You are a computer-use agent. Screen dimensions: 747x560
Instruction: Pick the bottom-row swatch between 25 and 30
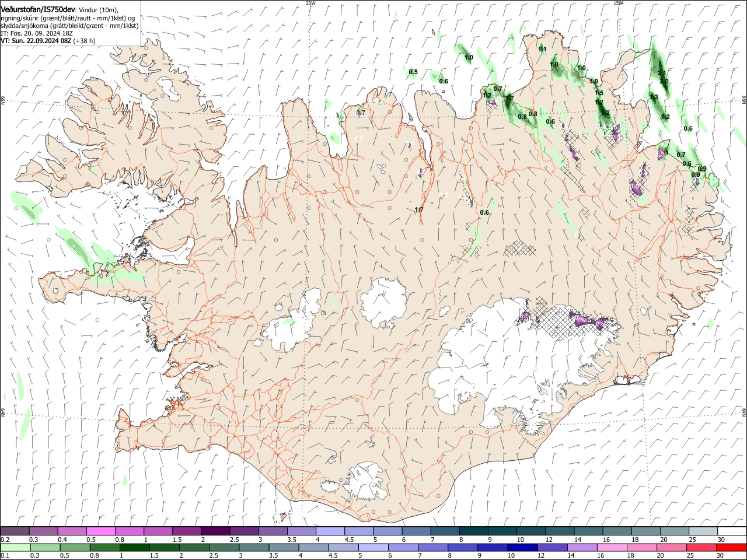pyautogui.click(x=702, y=547)
